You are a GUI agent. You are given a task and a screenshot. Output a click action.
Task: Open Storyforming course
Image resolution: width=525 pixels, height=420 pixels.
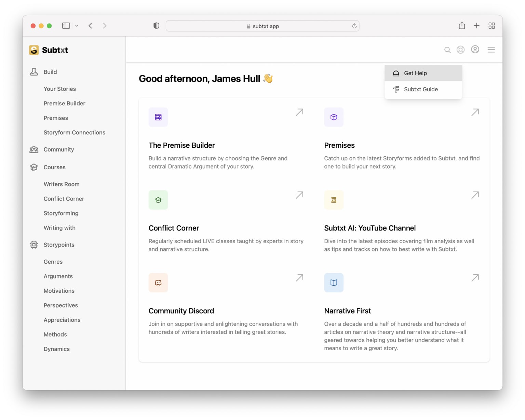point(61,213)
